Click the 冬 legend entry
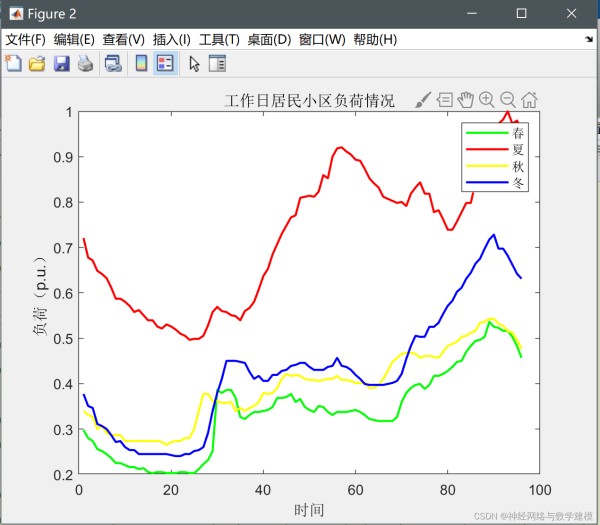This screenshot has height=525, width=600. (518, 183)
